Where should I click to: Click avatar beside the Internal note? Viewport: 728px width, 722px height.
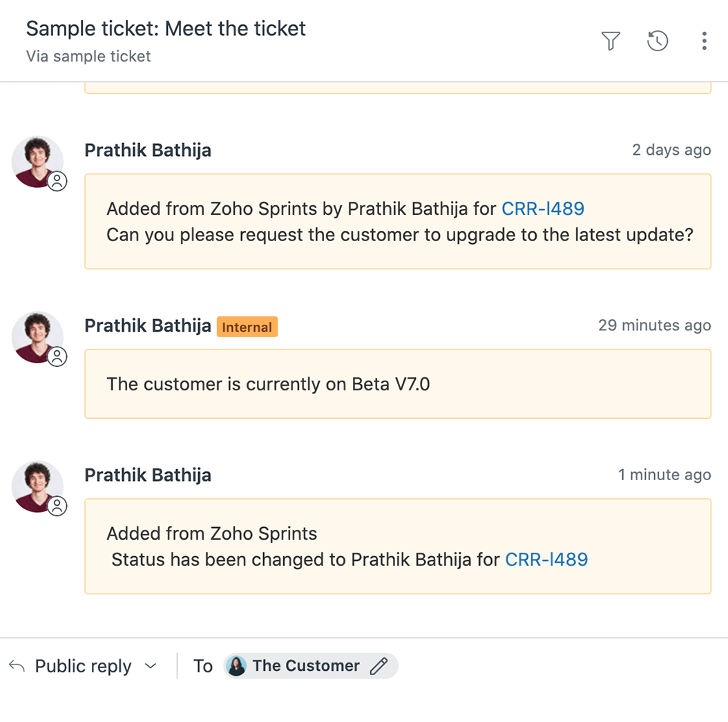38,337
